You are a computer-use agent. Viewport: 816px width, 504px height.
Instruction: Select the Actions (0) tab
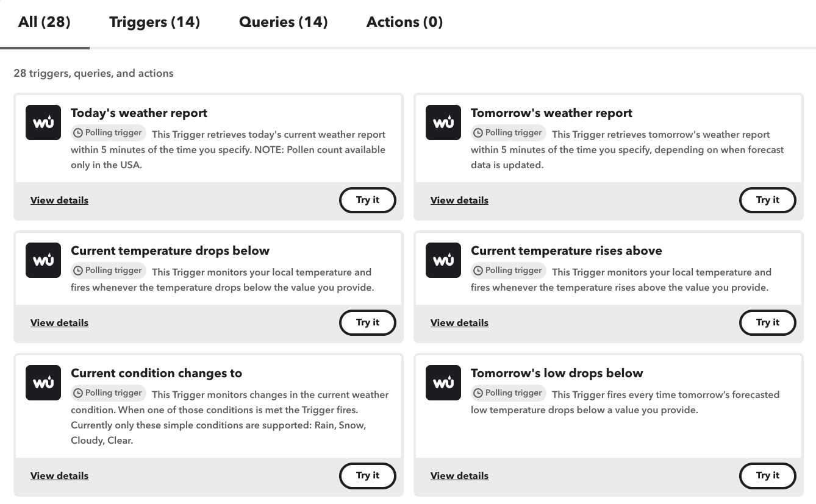click(404, 23)
